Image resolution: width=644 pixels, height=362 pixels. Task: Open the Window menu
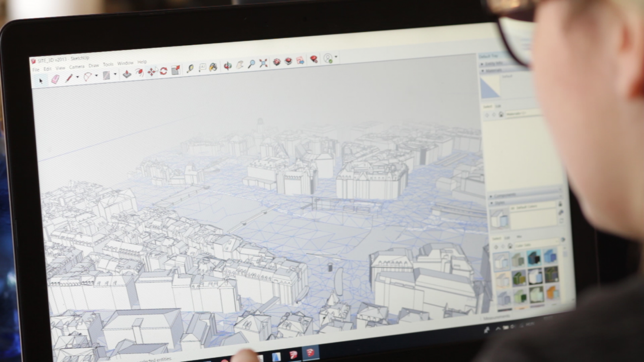click(x=125, y=63)
